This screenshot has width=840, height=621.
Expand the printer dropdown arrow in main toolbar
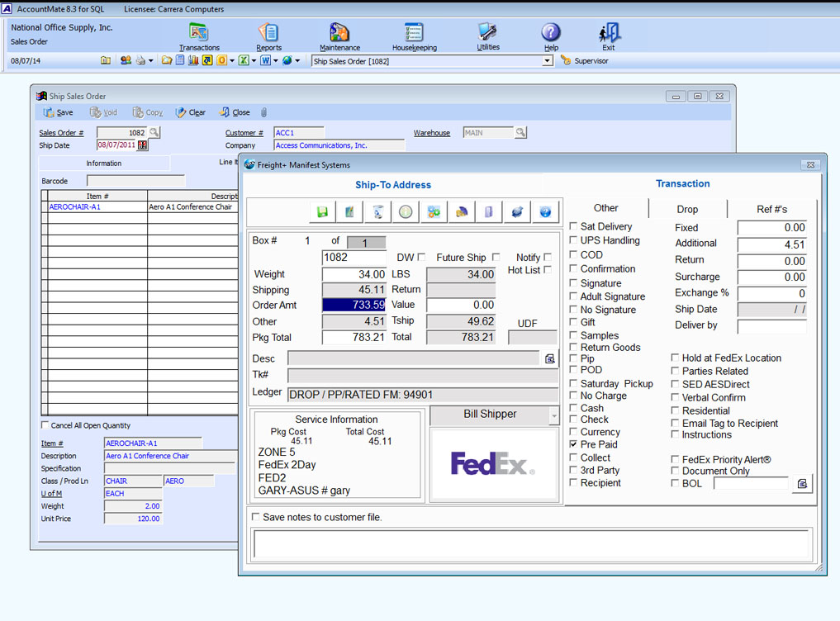[150, 61]
